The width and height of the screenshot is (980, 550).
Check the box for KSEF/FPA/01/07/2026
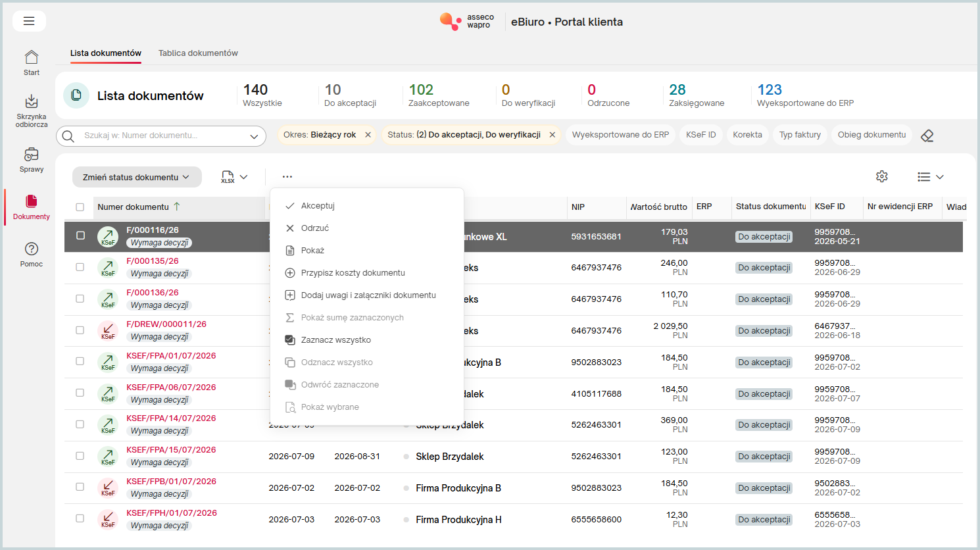80,361
